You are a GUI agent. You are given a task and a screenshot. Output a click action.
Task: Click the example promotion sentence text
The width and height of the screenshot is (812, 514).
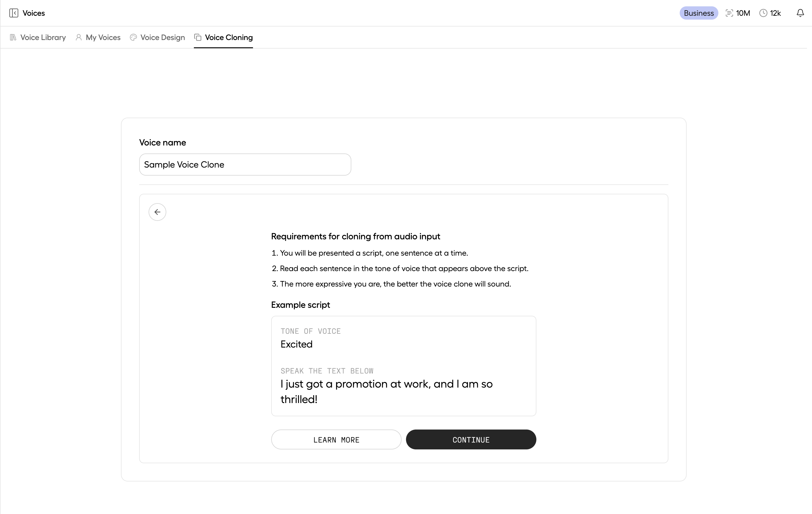click(386, 391)
